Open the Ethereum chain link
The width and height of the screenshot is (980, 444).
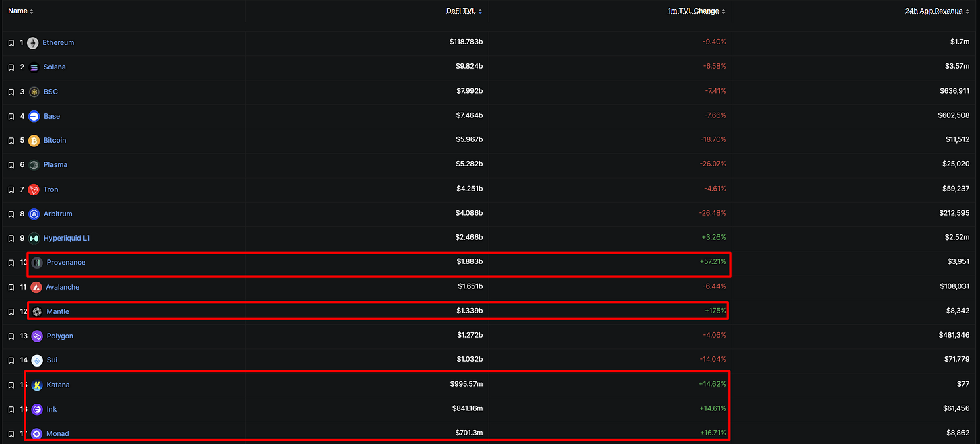click(x=59, y=43)
